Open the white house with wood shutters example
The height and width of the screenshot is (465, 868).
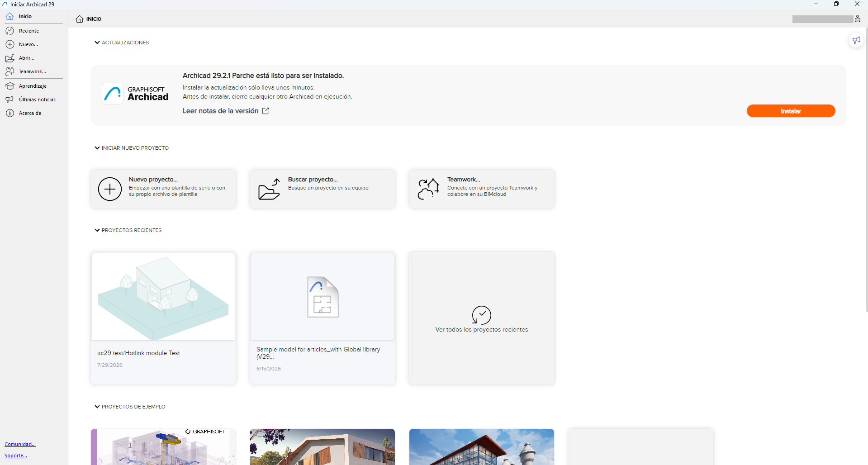pos(323,447)
